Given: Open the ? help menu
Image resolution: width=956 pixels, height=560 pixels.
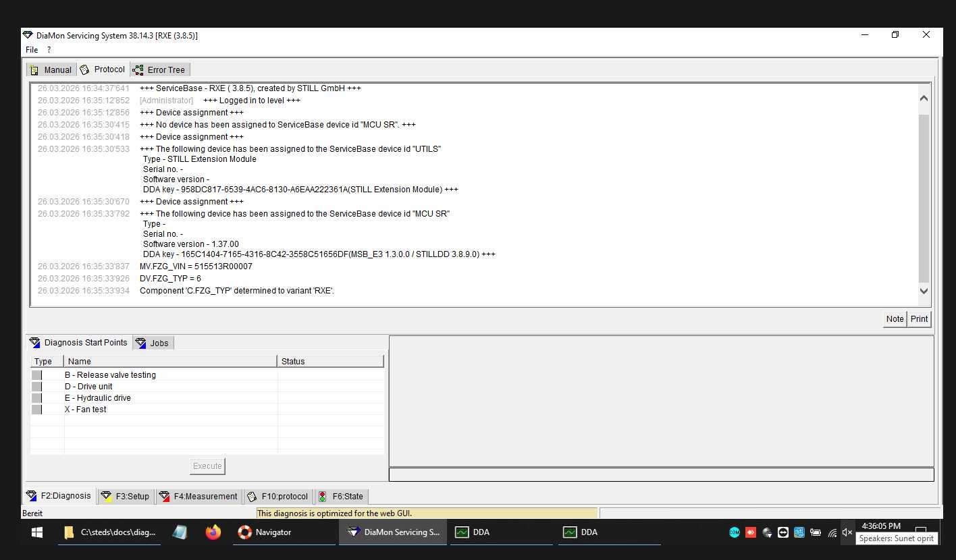Looking at the screenshot, I should pyautogui.click(x=49, y=50).
